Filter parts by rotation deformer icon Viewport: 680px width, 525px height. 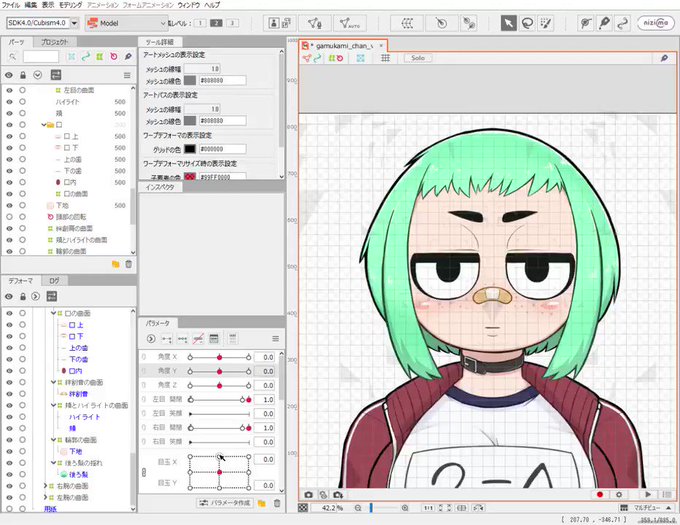114,56
